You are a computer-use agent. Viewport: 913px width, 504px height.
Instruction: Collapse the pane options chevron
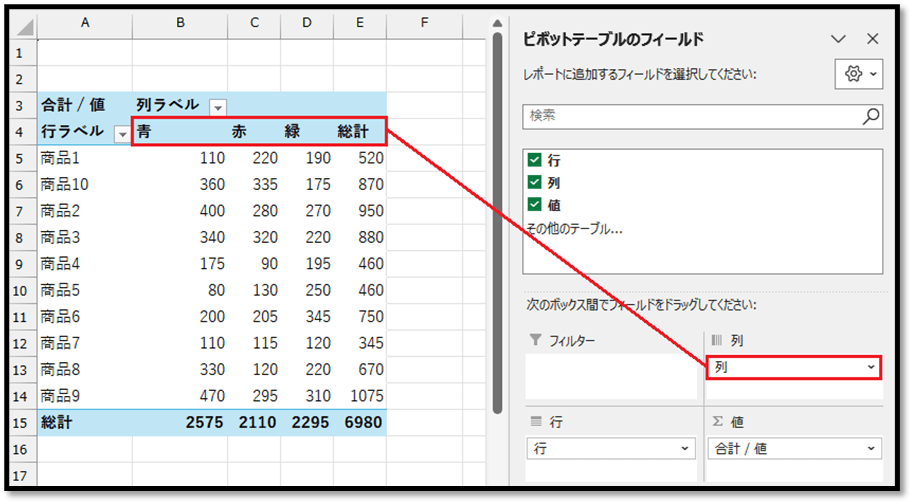[x=839, y=40]
